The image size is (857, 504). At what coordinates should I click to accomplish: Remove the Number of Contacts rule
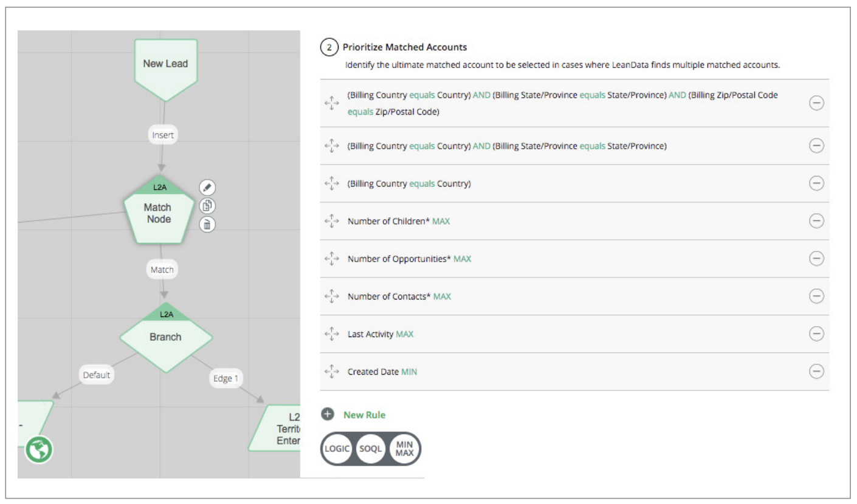tap(816, 296)
